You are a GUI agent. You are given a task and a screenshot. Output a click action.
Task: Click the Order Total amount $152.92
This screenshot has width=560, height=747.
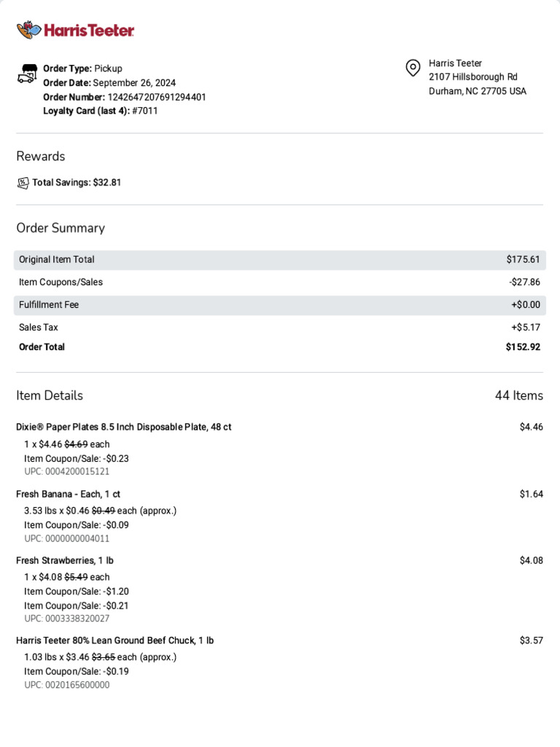pos(523,347)
